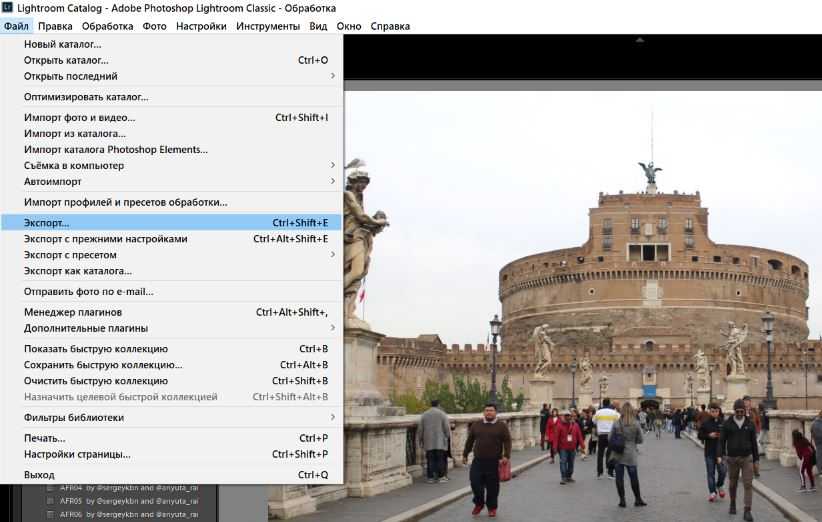This screenshot has height=522, width=822.
Task: Open the Инструменты menu in menu bar
Action: [267, 26]
